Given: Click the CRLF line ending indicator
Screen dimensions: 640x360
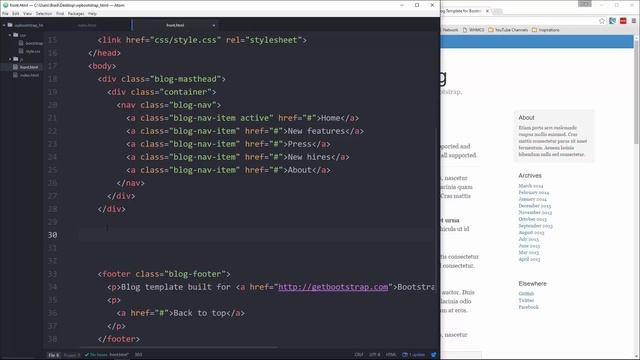Looking at the screenshot, I should (359, 355).
